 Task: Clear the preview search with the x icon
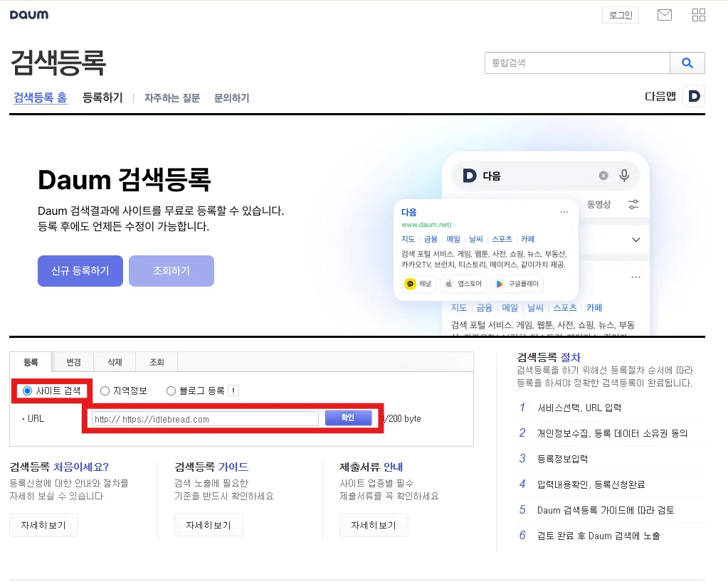(603, 176)
